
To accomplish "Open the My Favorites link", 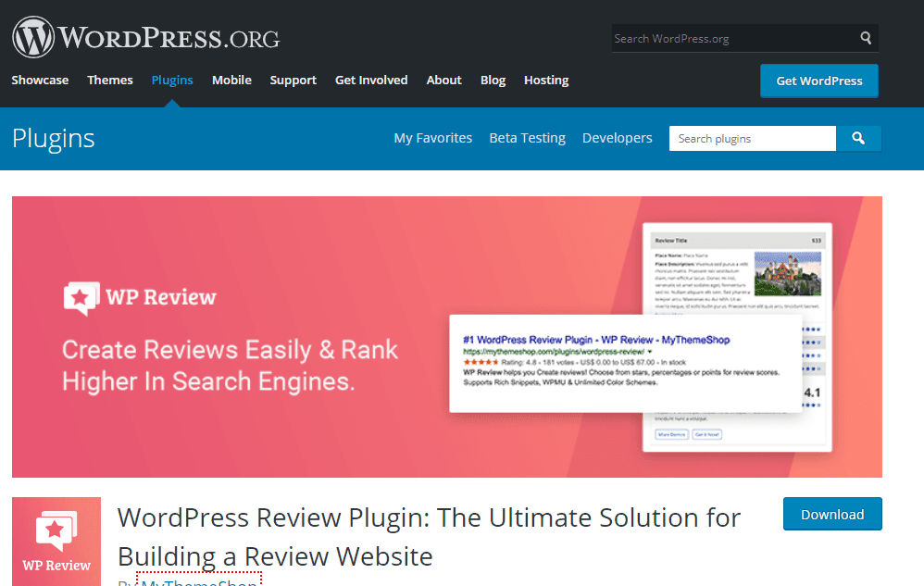I will pos(432,138).
